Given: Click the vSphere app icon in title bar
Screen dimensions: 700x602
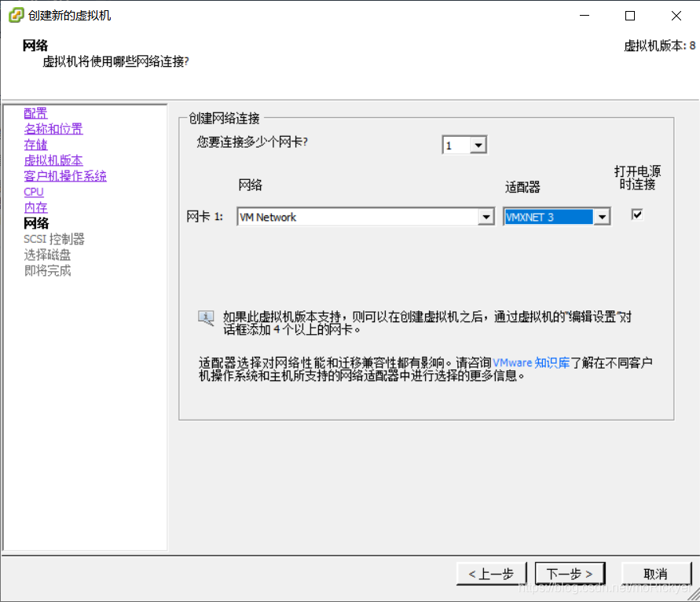Looking at the screenshot, I should click(16, 15).
